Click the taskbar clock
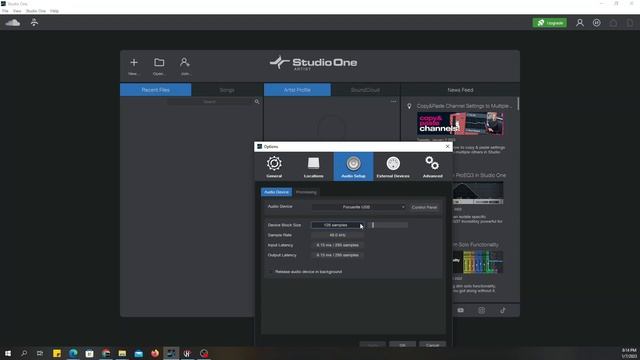Image resolution: width=640 pixels, height=360 pixels. click(x=629, y=353)
